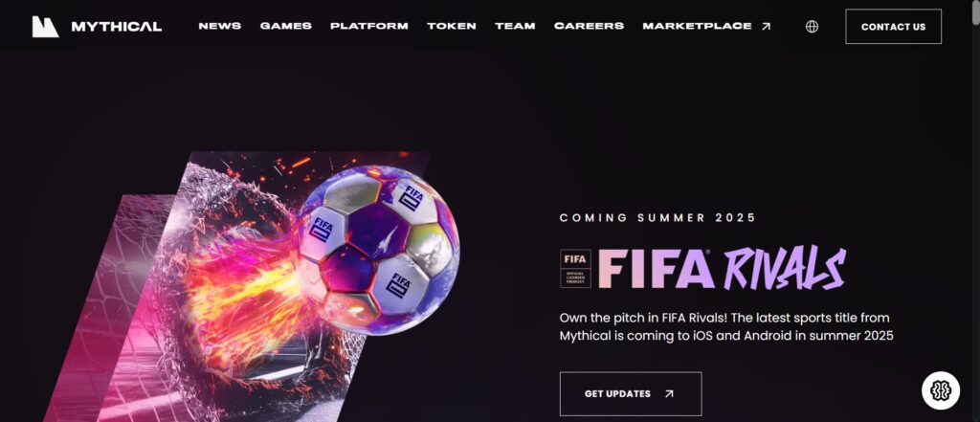The width and height of the screenshot is (980, 422).
Task: Open the News menu item
Action: [220, 26]
